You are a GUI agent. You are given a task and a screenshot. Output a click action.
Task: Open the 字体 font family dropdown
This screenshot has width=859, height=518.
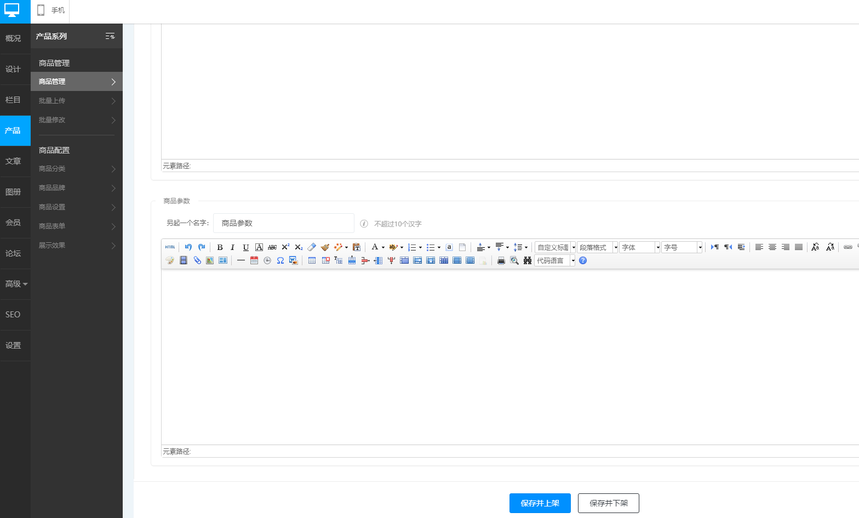pos(640,247)
